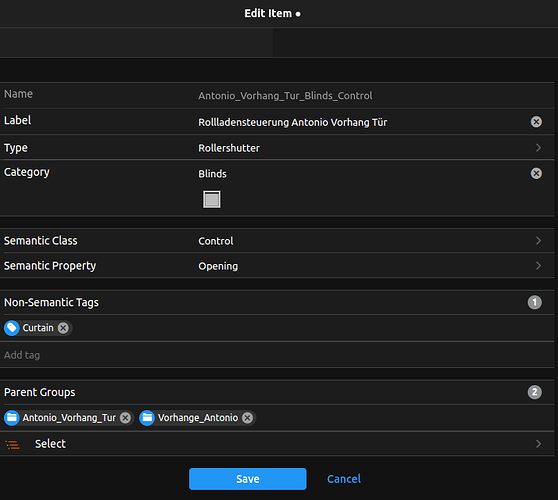Image resolution: width=558 pixels, height=500 pixels.
Task: Click the Non-Semantic Tags count badge
Action: coord(535,302)
